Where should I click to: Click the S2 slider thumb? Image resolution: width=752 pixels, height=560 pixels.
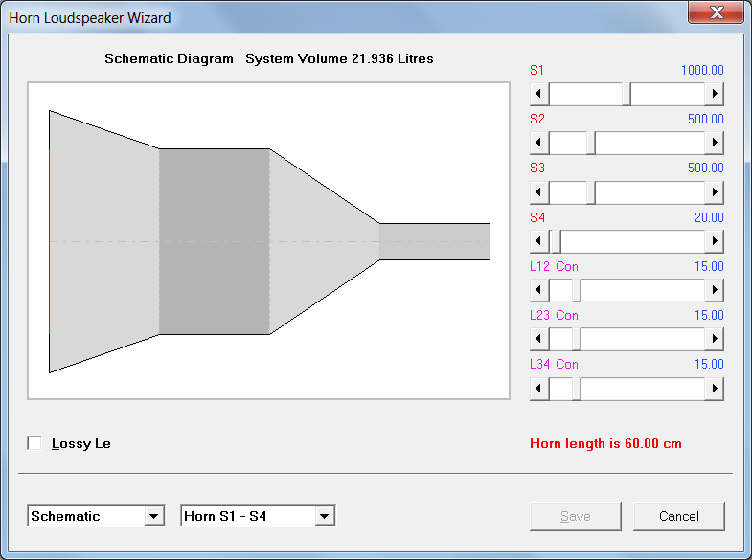(591, 143)
